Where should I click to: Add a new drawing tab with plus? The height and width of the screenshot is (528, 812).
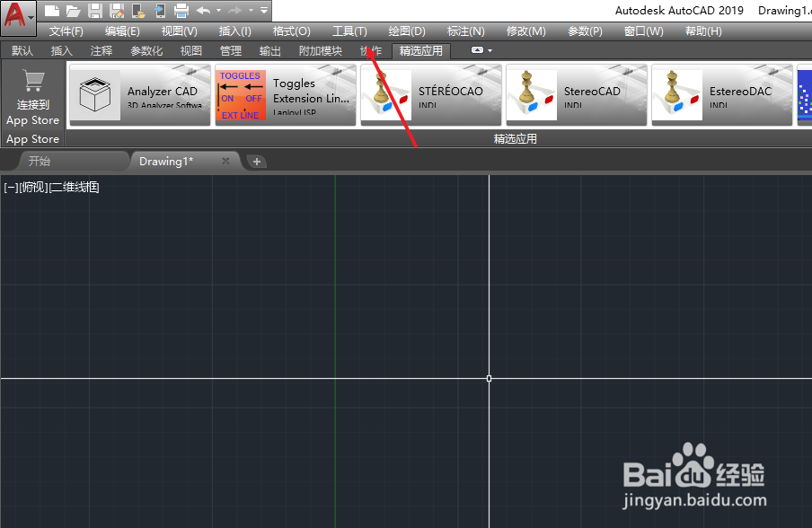point(256,162)
